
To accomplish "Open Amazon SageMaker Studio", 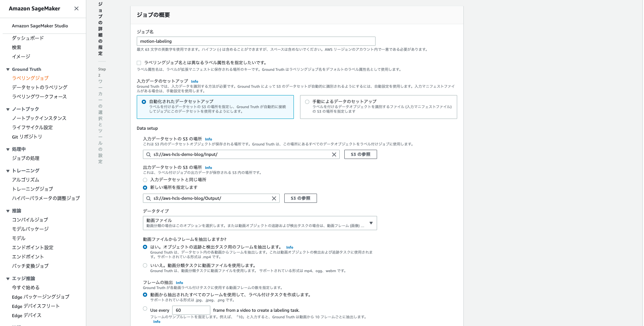I will [40, 26].
